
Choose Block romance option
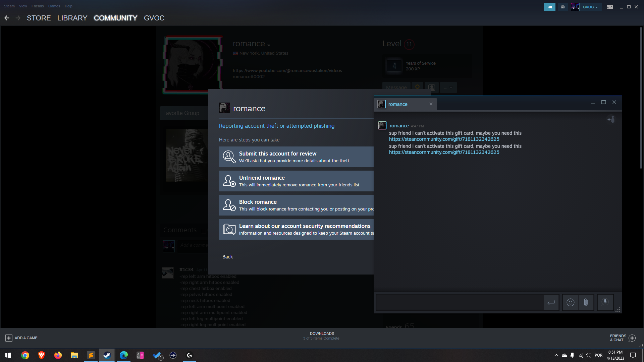click(296, 205)
